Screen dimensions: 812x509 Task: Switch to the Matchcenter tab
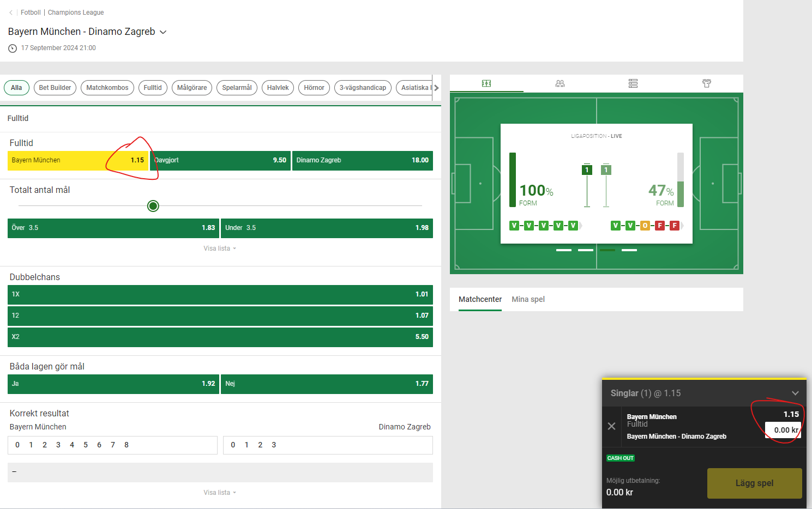click(x=480, y=299)
